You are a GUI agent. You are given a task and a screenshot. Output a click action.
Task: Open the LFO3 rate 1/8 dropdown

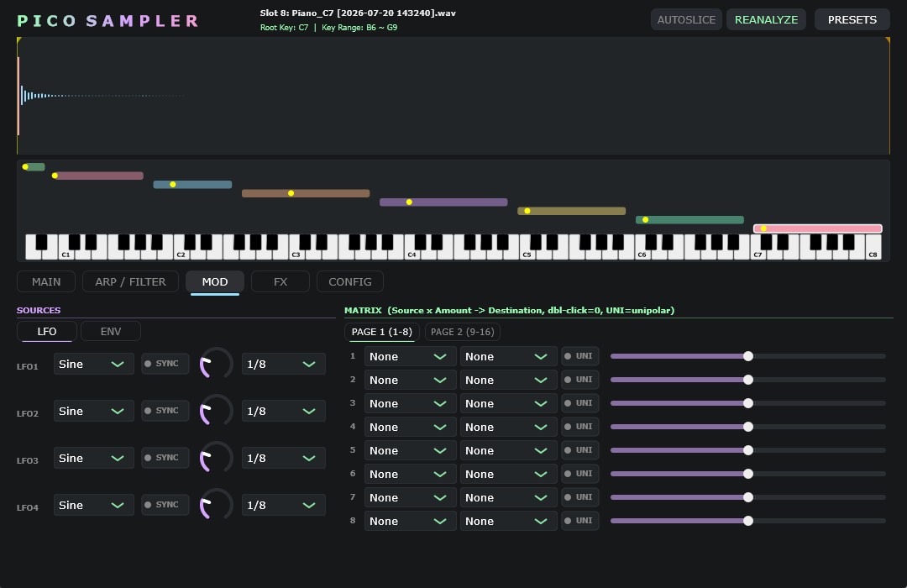[x=284, y=458]
